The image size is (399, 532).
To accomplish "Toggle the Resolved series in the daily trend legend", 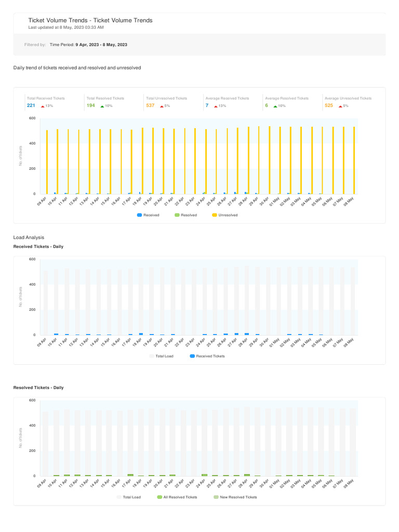I will 185,215.
